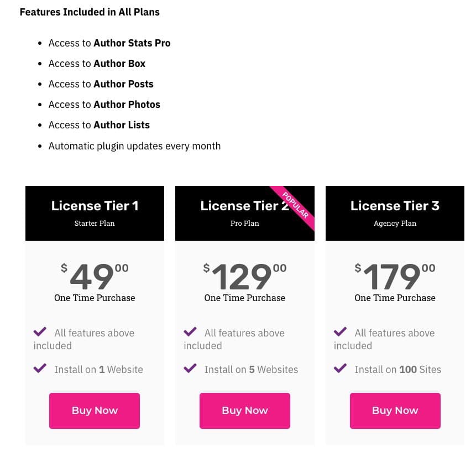The image size is (476, 456).
Task: Click Buy Now for the Pro Plan
Action: tap(245, 411)
